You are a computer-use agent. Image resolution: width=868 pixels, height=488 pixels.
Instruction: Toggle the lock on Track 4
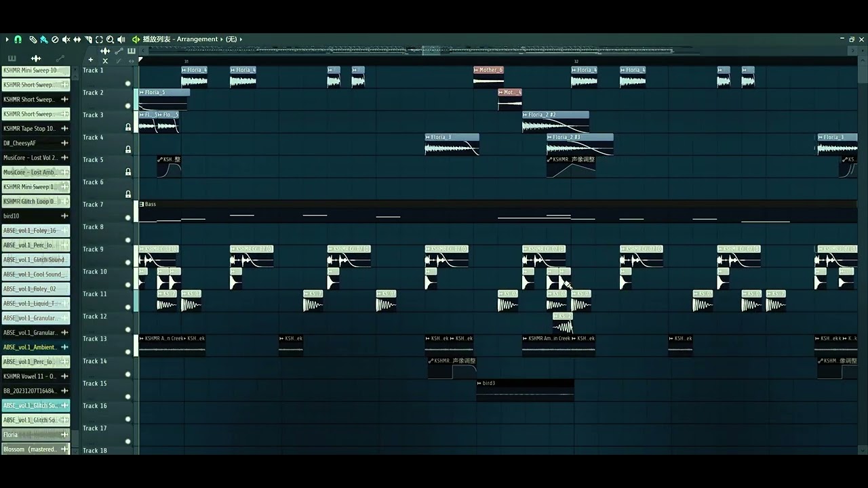click(127, 149)
